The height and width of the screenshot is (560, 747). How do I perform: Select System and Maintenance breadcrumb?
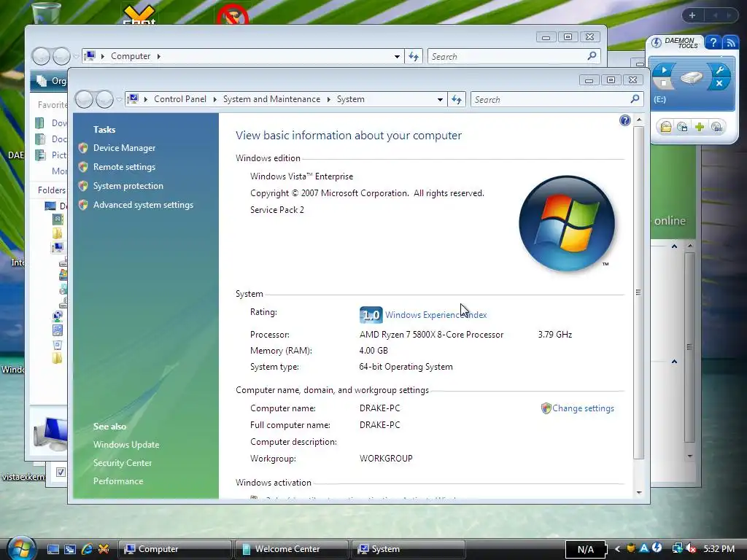[271, 99]
